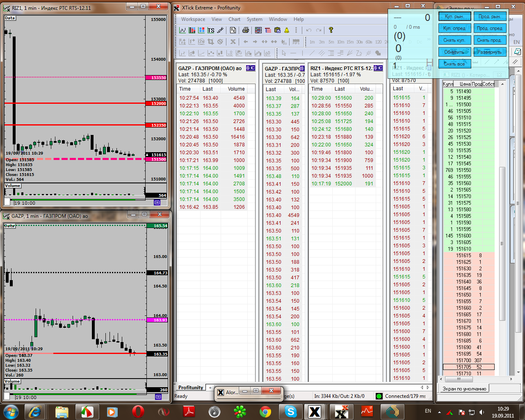525x420 pixels.
Task: Click the redo arrow in XTick toolbar
Action: (319, 30)
